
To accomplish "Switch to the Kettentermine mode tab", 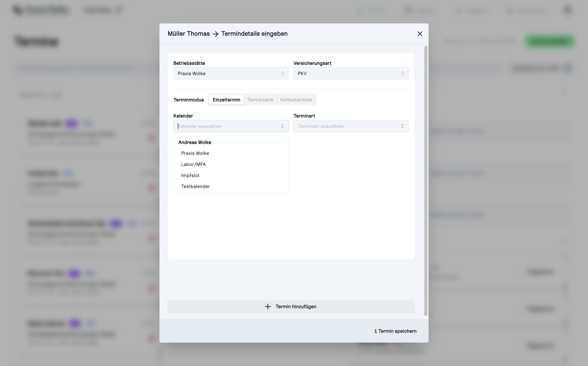I will tap(296, 100).
